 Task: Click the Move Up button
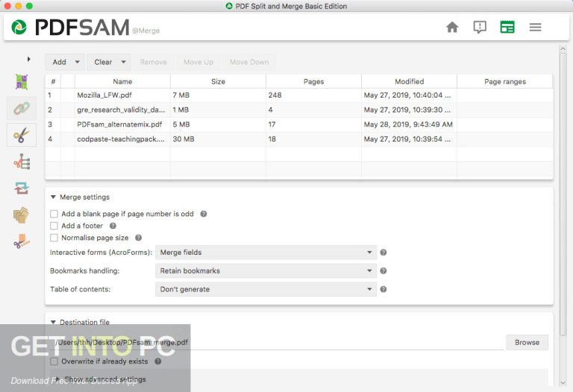pyautogui.click(x=198, y=62)
